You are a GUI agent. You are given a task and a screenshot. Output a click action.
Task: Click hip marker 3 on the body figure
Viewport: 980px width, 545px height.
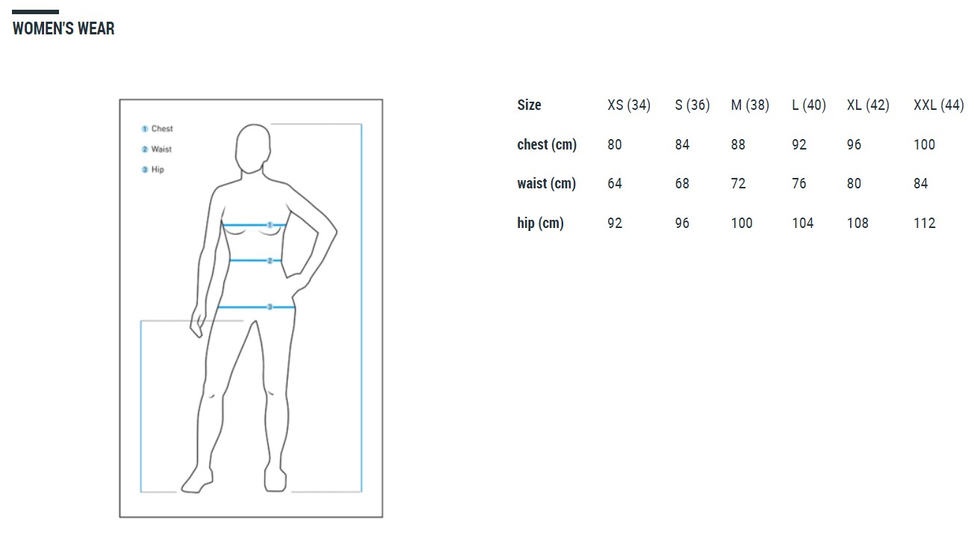pyautogui.click(x=270, y=307)
